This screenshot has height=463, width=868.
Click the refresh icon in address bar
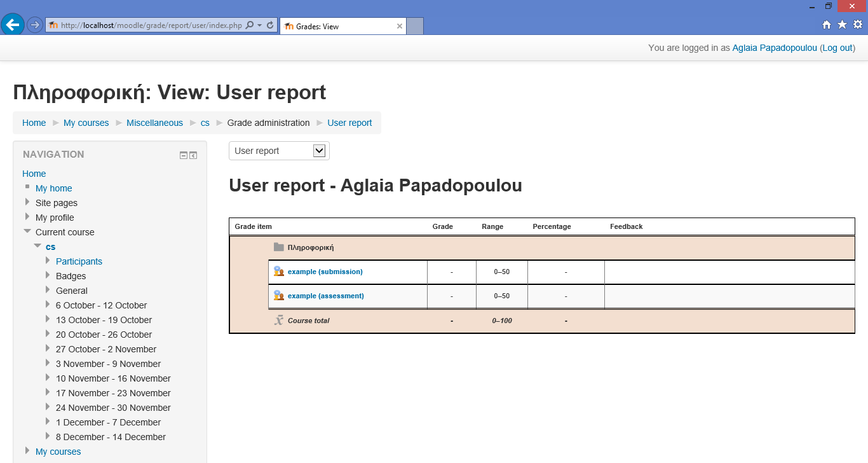click(x=270, y=25)
